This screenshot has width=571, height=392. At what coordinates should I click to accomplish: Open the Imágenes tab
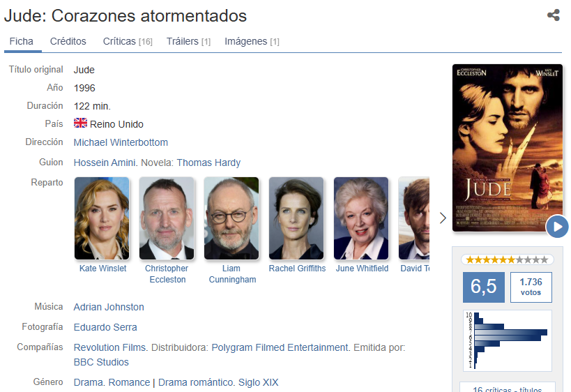pyautogui.click(x=252, y=42)
